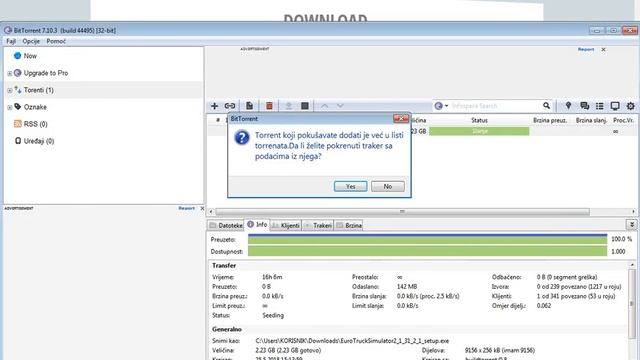Click Report link in sidebar advertisement
The image size is (640, 360).
point(187,208)
